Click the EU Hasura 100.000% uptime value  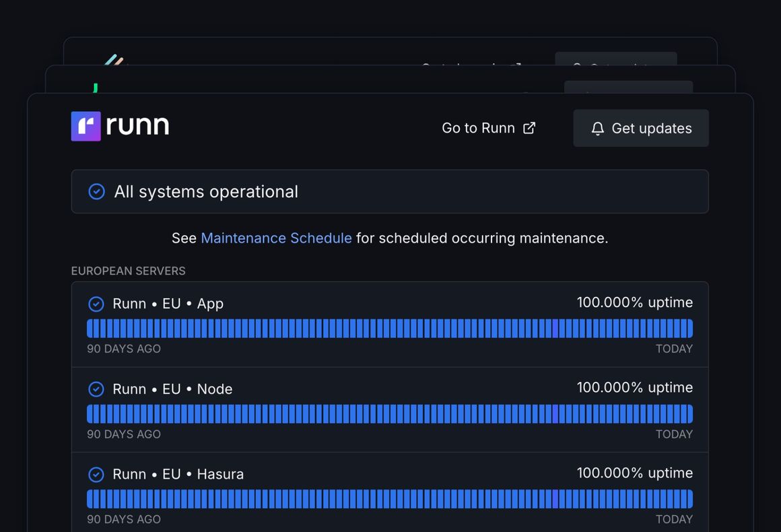[x=634, y=473]
